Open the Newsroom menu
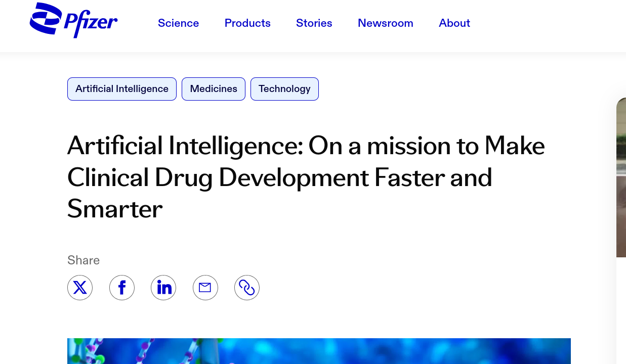This screenshot has height=364, width=626. (x=386, y=23)
